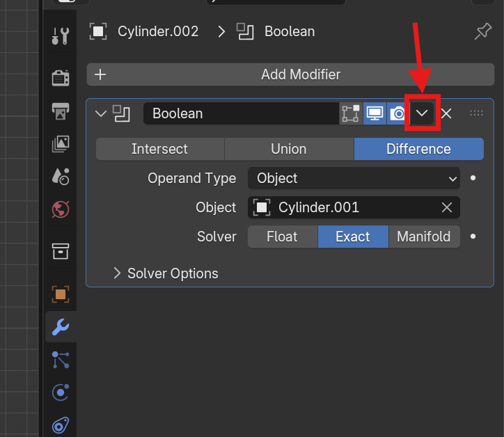
Task: Click the Add Modifier button
Action: click(x=290, y=74)
